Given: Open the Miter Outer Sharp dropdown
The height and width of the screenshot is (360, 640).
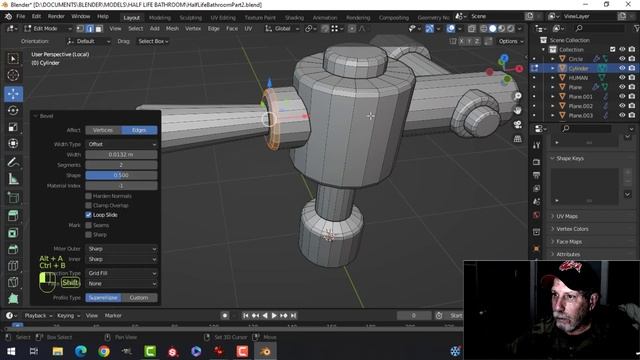Looking at the screenshot, I should pos(121,249).
